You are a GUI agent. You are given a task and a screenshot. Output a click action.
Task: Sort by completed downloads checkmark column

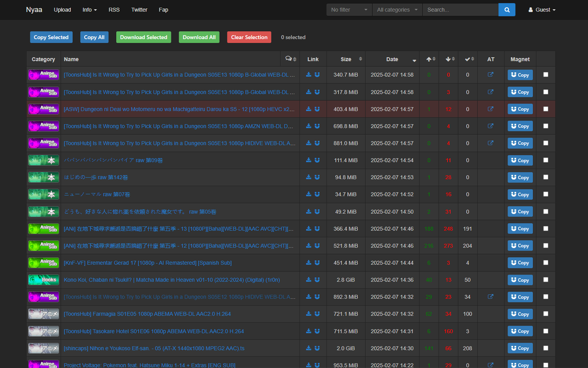click(x=469, y=59)
